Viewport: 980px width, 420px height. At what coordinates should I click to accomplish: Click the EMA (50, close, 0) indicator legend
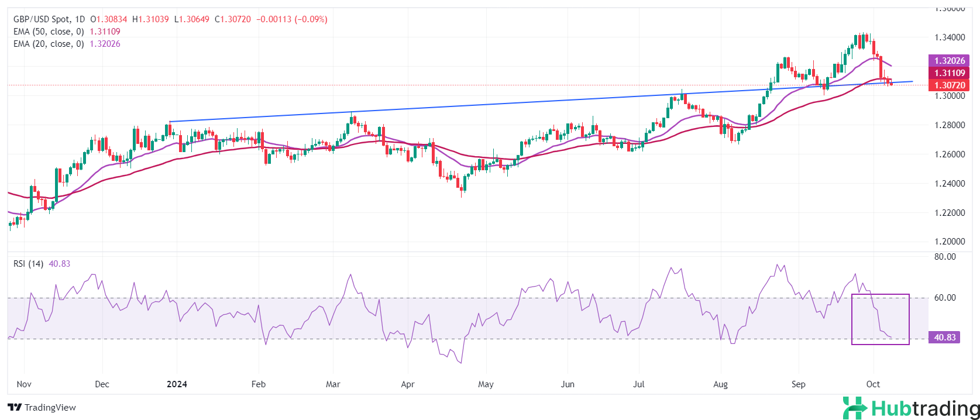click(x=49, y=32)
